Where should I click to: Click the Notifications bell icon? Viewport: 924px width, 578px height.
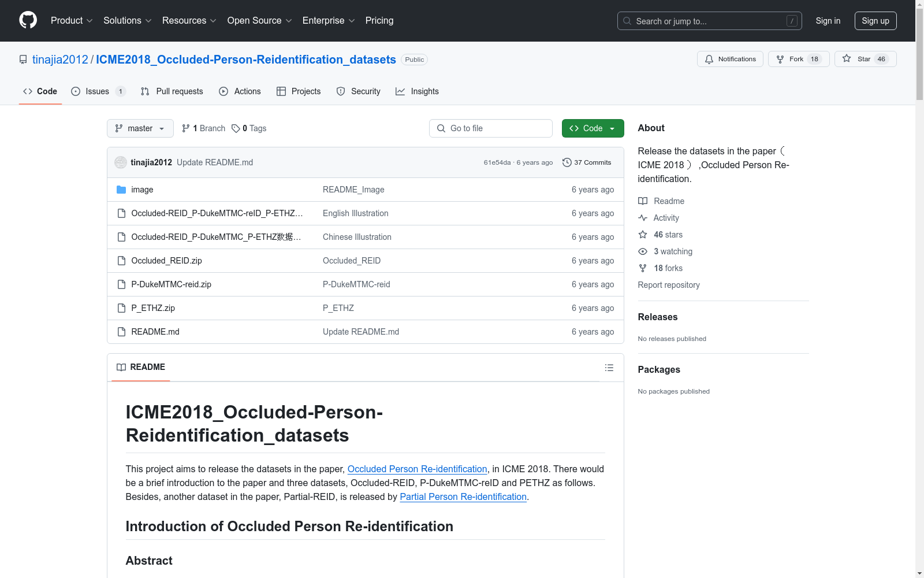(709, 59)
